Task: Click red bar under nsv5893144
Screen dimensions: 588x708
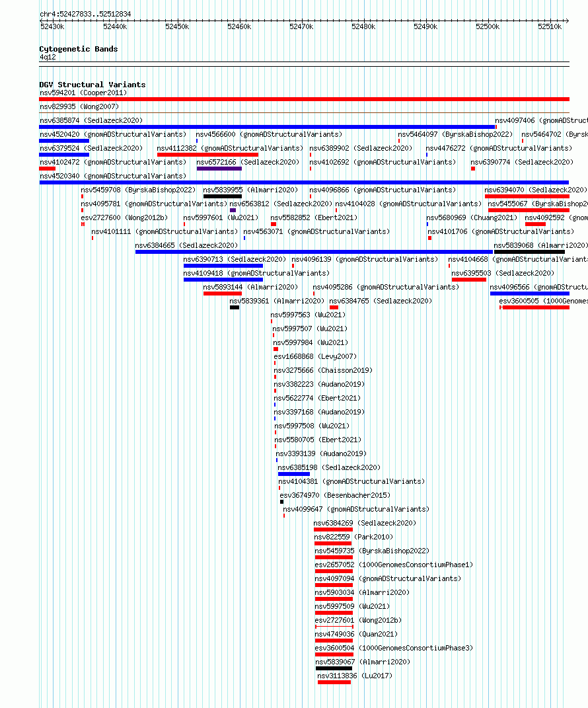Action: pos(223,294)
